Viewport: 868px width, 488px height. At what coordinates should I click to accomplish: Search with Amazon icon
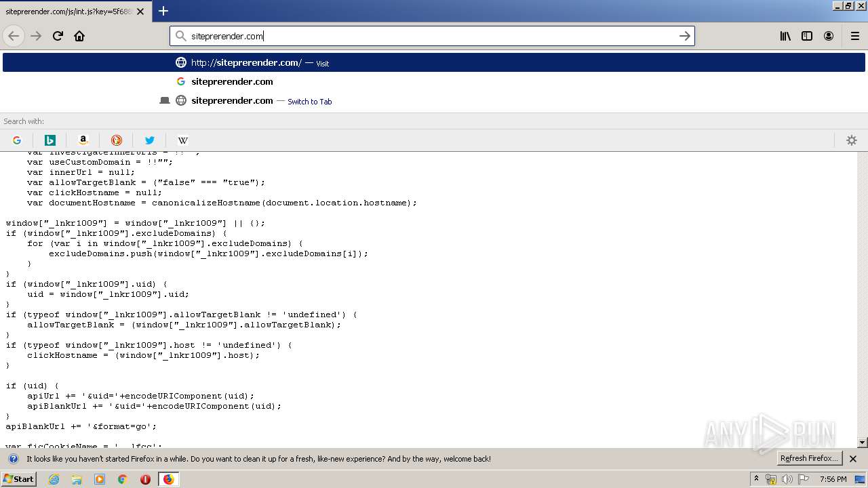(83, 140)
